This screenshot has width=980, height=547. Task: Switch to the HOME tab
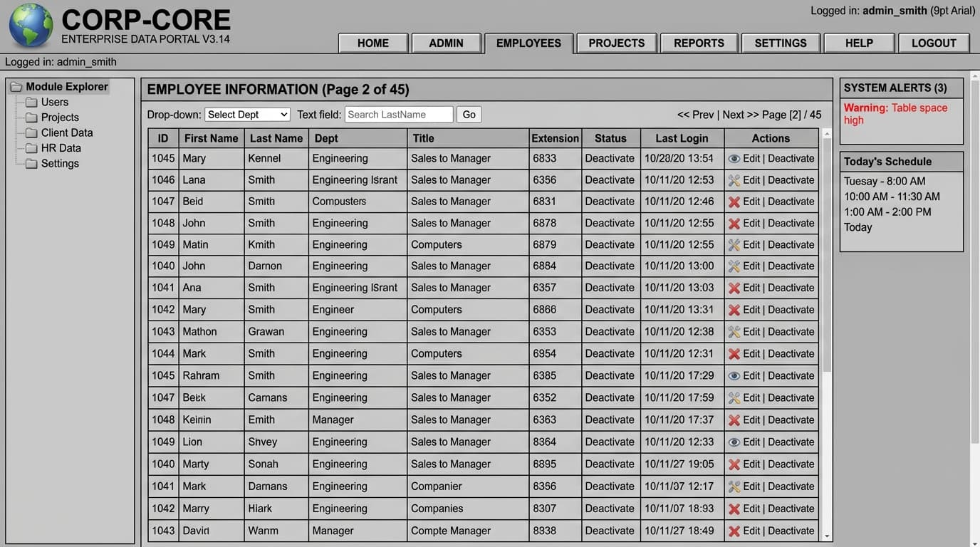(x=373, y=43)
